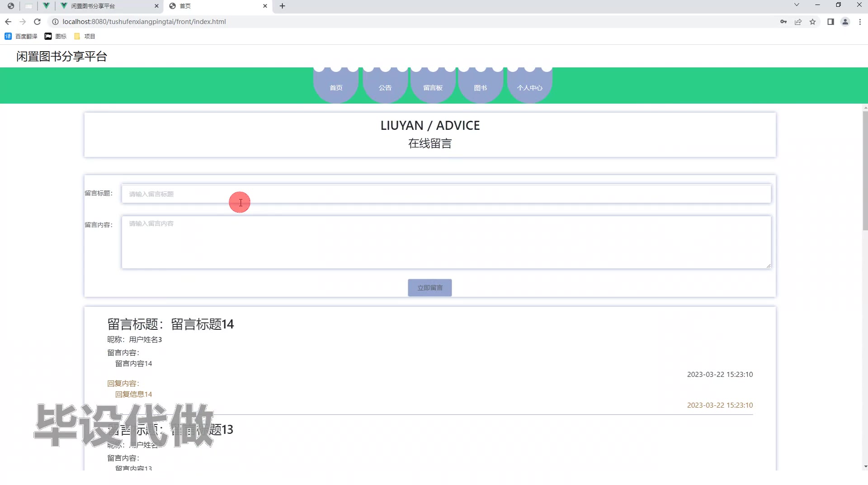Click the brown reply timestamp 2023-03-22 15:23:10

[720, 405]
